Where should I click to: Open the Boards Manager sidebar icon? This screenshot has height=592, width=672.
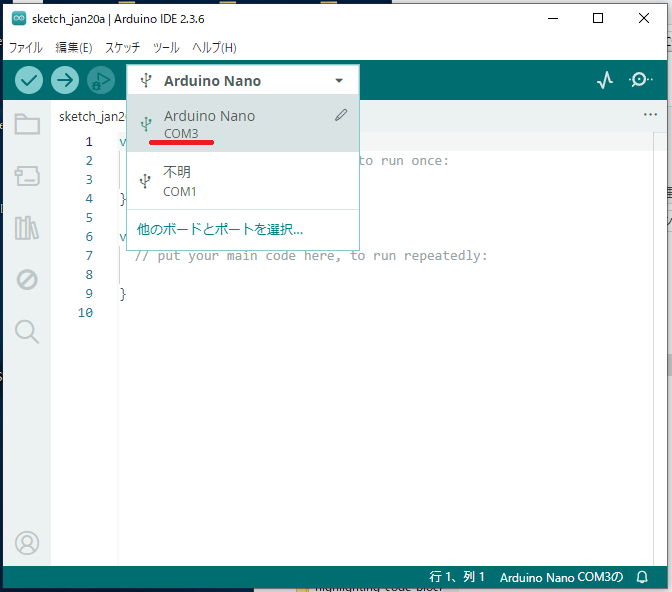[x=27, y=176]
